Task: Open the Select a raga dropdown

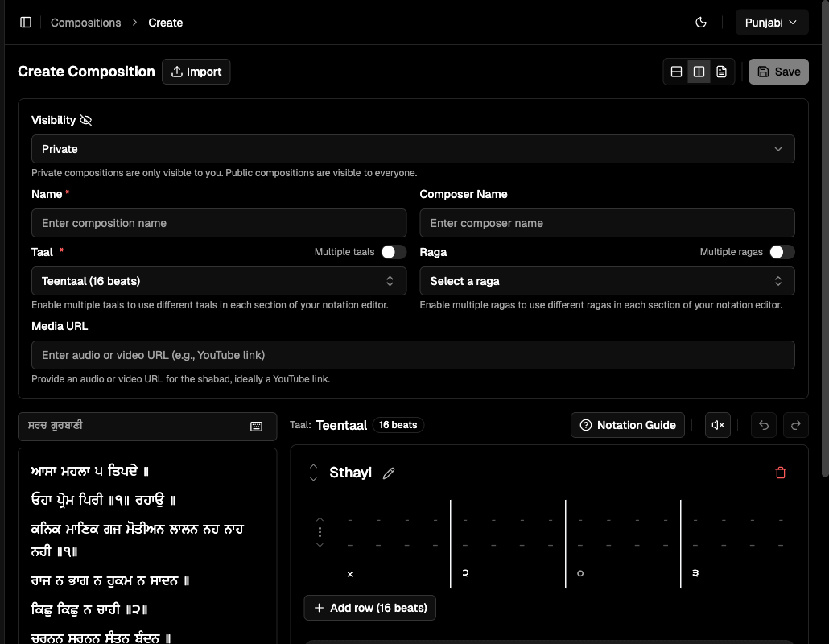Action: coord(607,280)
